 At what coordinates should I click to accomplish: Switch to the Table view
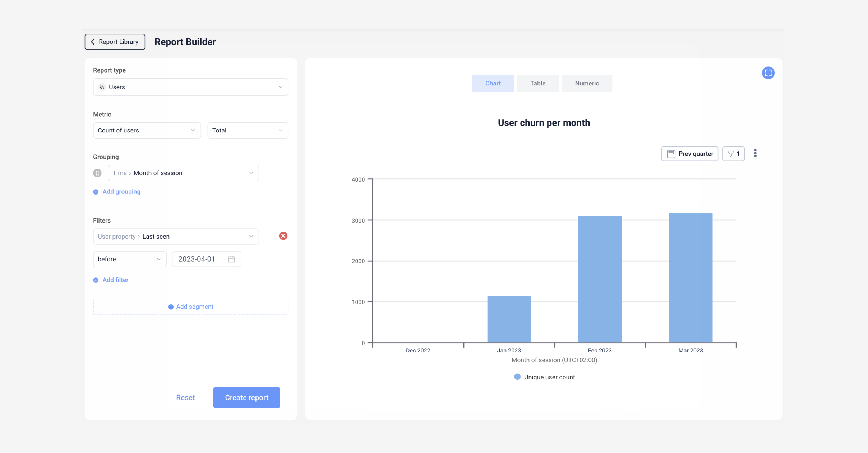tap(537, 83)
